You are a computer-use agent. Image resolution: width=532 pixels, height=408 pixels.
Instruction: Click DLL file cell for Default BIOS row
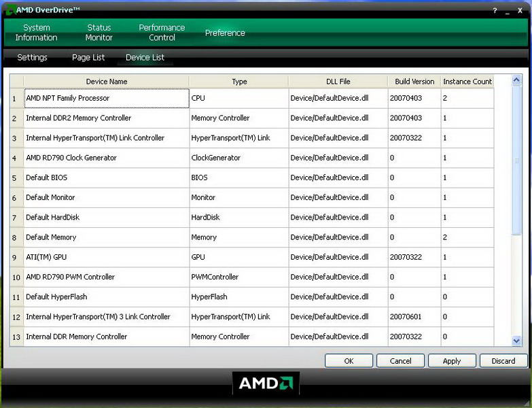338,178
